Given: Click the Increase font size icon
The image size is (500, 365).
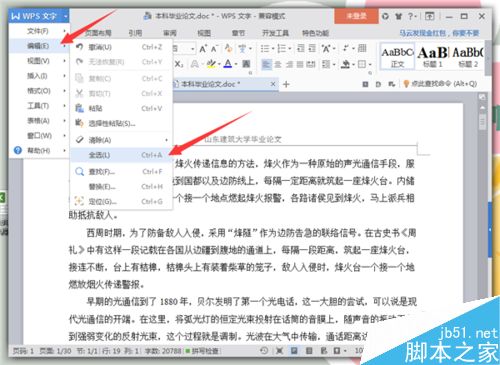Looking at the screenshot, I should point(203,49).
